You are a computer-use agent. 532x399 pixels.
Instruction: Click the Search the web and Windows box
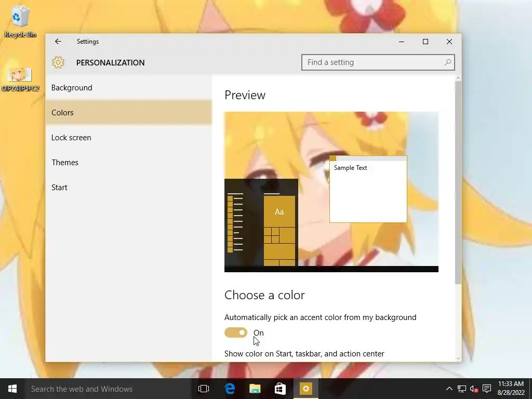tap(108, 389)
